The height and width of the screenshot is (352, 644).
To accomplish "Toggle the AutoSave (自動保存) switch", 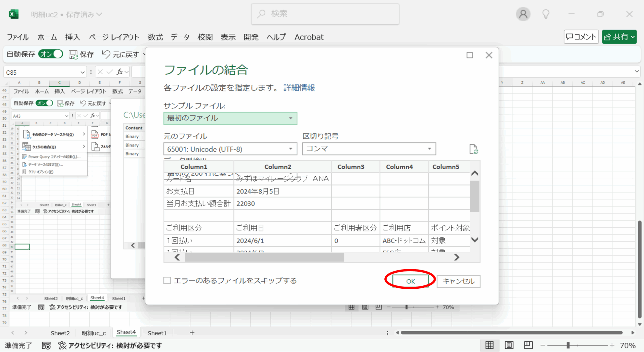I will click(x=50, y=54).
